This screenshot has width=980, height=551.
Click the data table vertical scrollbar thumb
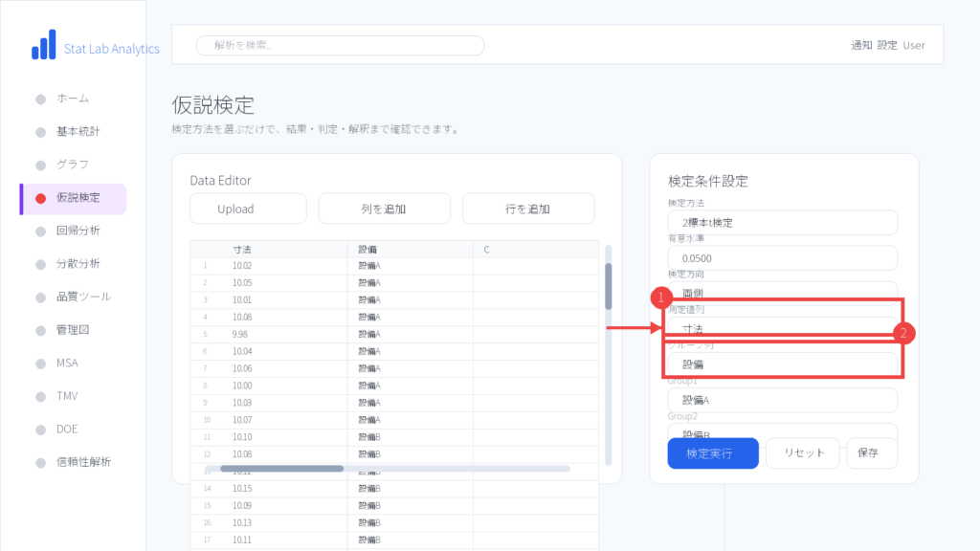tap(608, 287)
